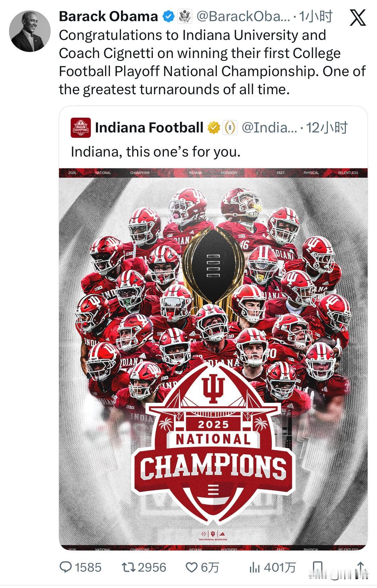Open Indiana Football's avatar logo
This screenshot has width=377, height=588.
(81, 128)
